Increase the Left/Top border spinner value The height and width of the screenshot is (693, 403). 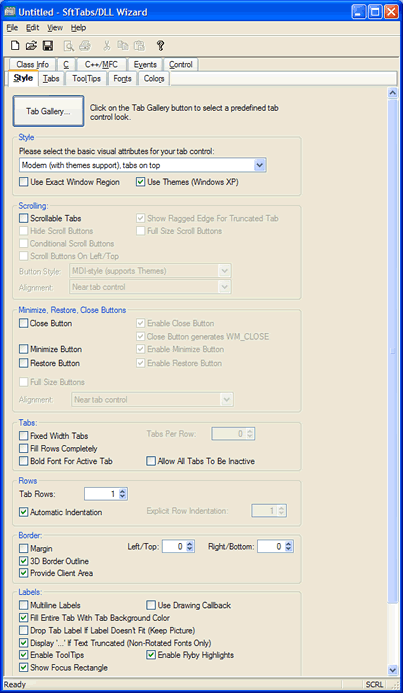point(190,544)
